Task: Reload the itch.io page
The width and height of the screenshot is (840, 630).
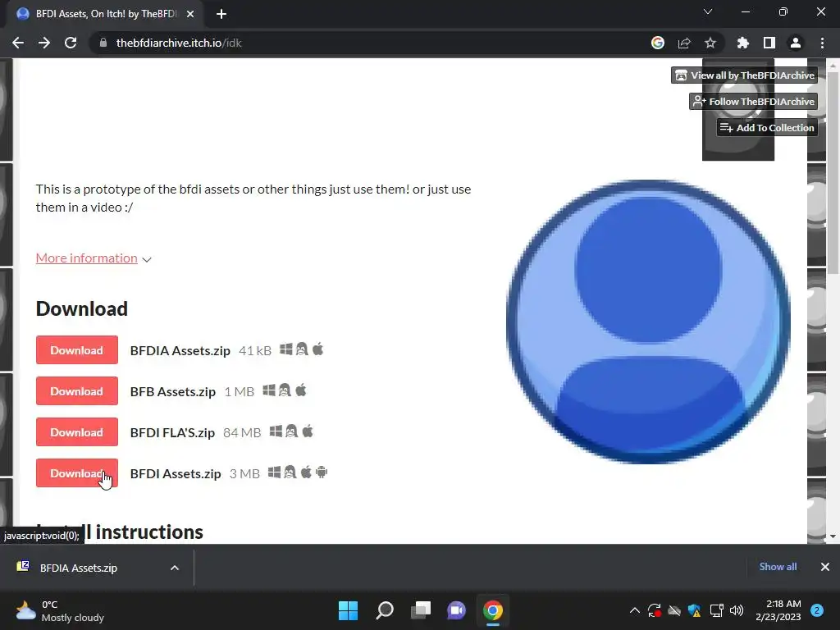Action: (x=71, y=43)
